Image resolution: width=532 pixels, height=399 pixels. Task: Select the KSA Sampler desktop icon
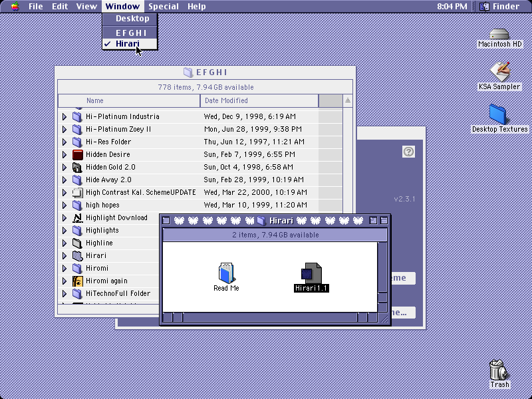pos(499,72)
